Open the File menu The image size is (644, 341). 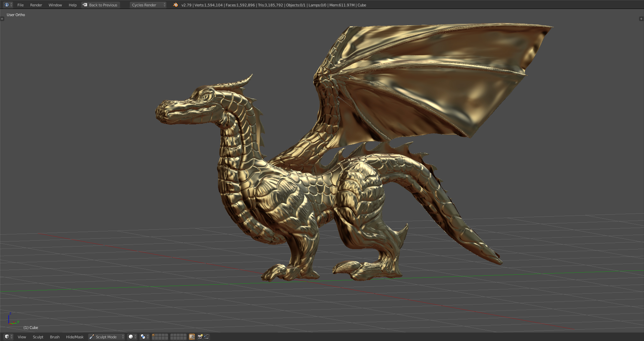coord(20,5)
